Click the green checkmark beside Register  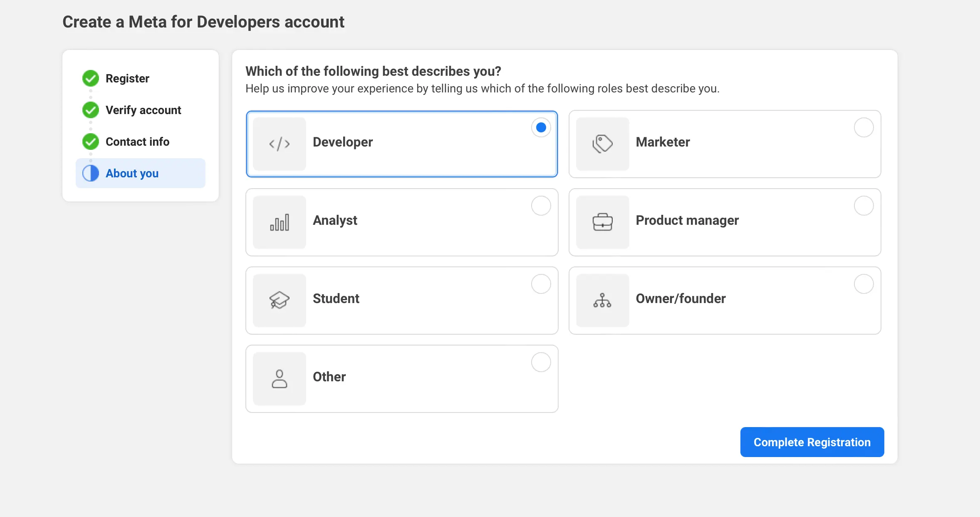click(90, 78)
